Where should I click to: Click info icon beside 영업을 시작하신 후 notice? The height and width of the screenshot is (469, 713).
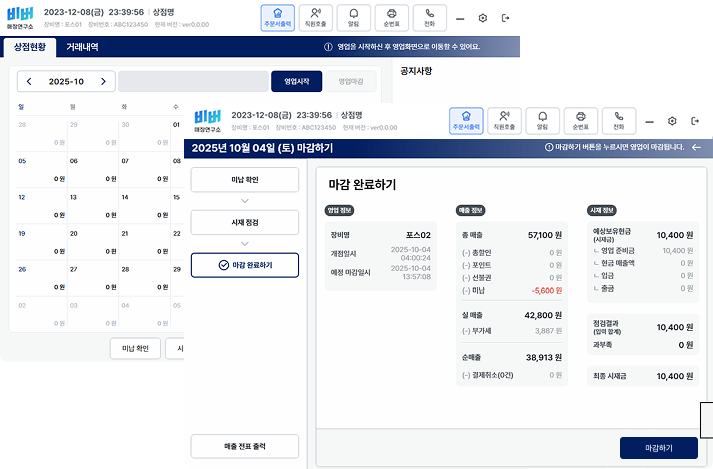tap(328, 47)
